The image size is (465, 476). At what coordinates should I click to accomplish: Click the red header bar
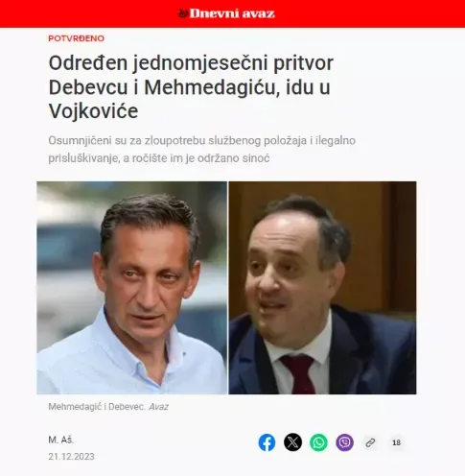coord(232,13)
